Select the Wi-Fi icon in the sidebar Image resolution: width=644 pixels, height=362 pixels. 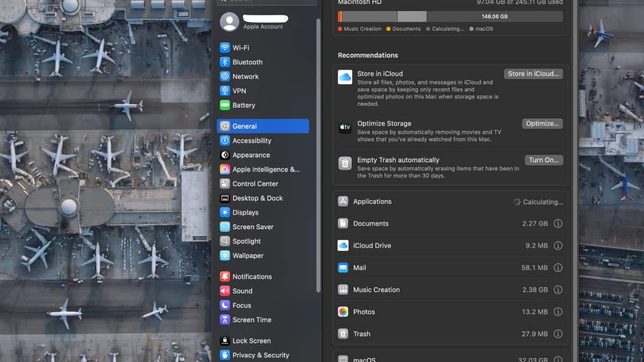coord(225,47)
